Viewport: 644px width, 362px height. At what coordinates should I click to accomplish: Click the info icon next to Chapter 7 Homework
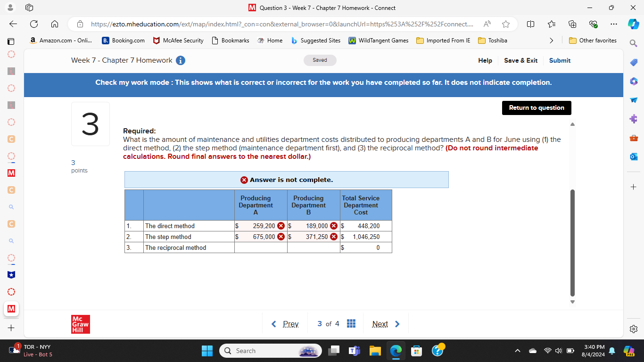pos(180,60)
